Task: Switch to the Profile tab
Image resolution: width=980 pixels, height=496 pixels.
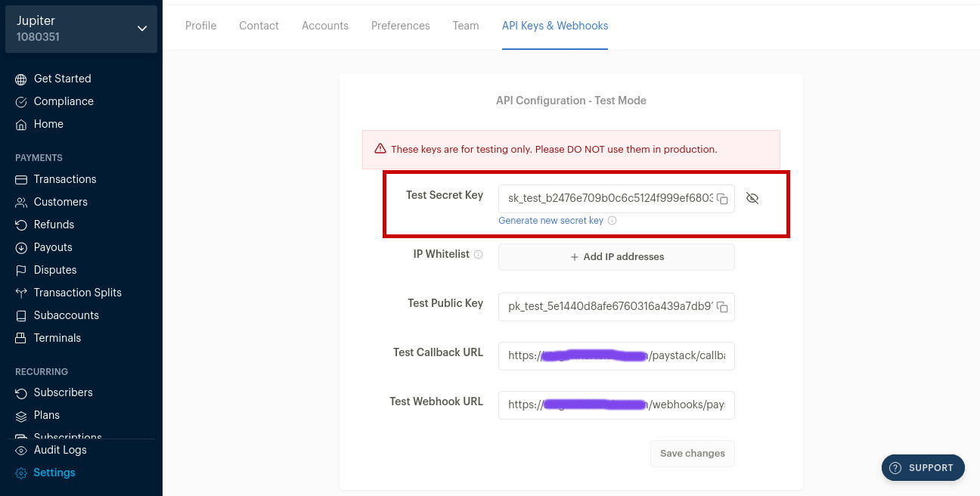Action: pos(200,26)
